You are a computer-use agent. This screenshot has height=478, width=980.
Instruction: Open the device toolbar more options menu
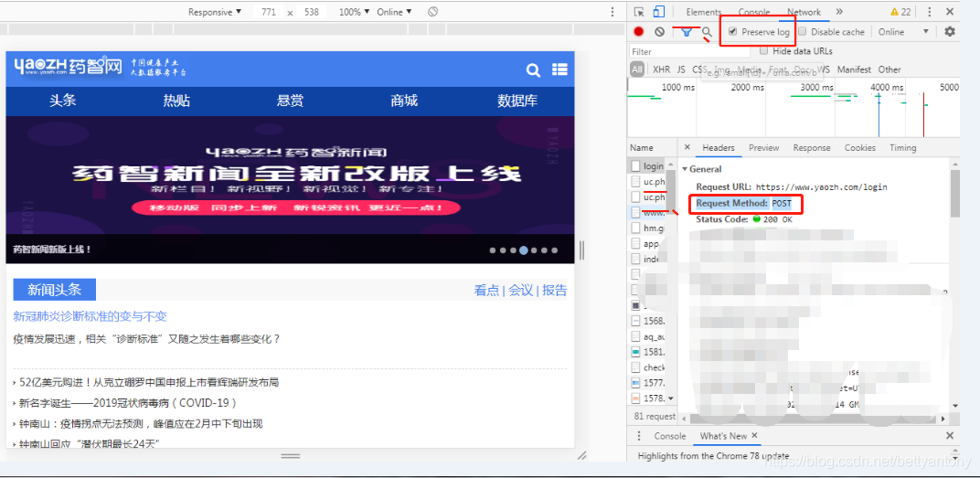612,12
